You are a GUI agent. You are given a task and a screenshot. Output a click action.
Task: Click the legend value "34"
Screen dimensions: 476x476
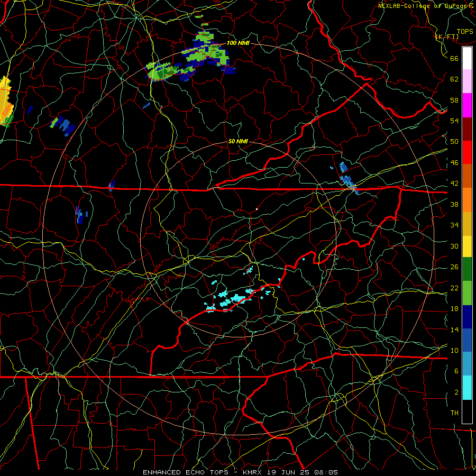pos(454,225)
